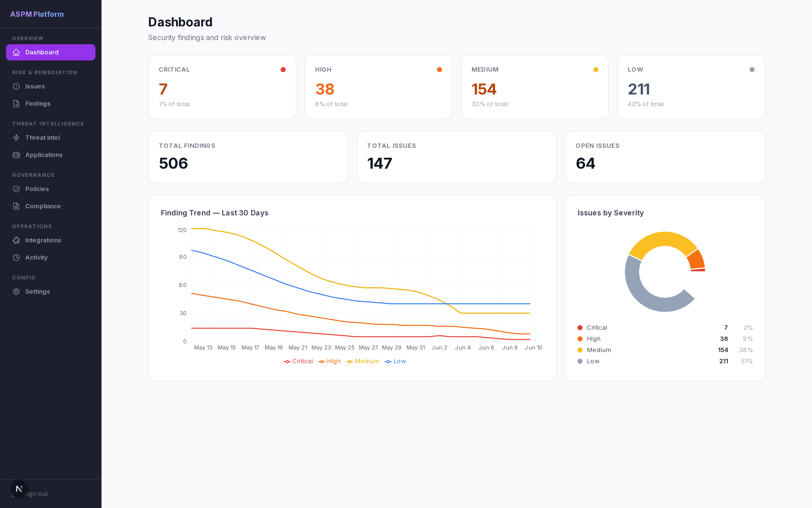This screenshot has height=508, width=812.
Task: Click the '30% of total' text
Action: pyautogui.click(x=489, y=104)
